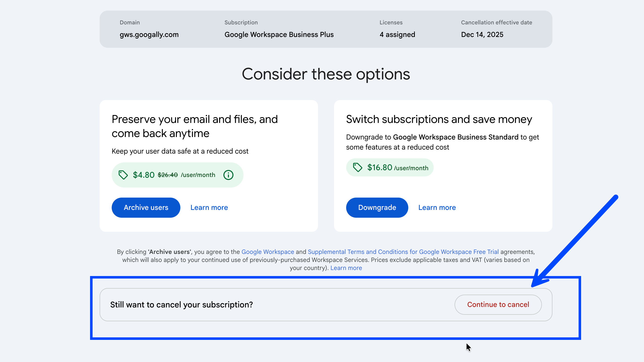This screenshot has height=362, width=644.
Task: Click the Consider these options heading
Action: (x=326, y=74)
